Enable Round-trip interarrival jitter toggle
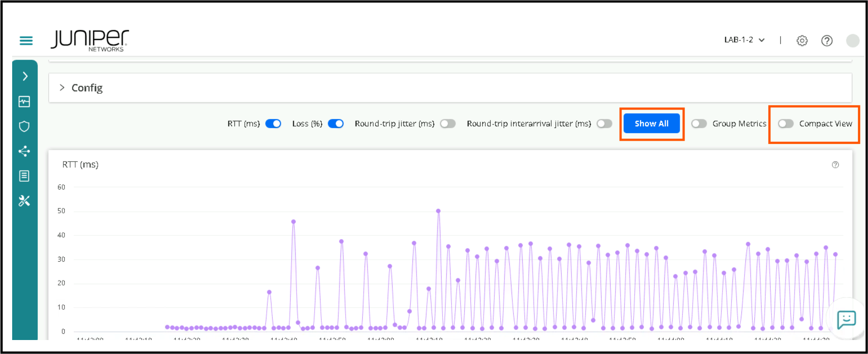Screen dimensions: 868x354 coord(604,124)
